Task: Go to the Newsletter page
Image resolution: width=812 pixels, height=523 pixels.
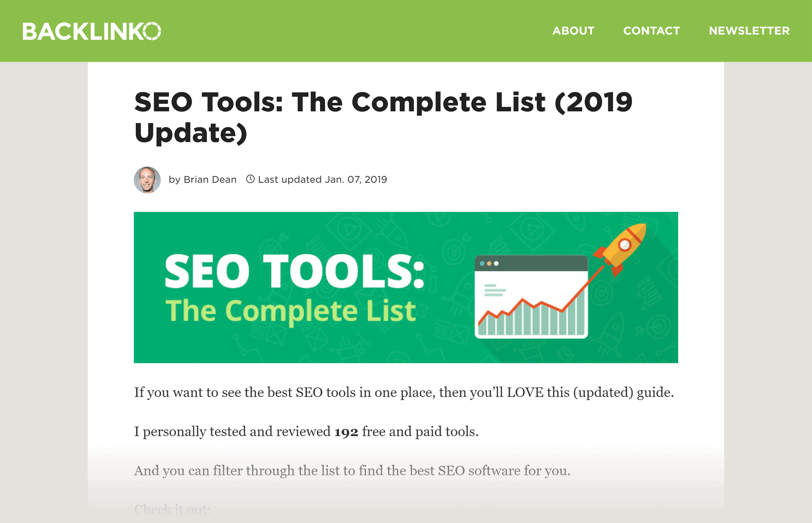Action: coord(749,31)
